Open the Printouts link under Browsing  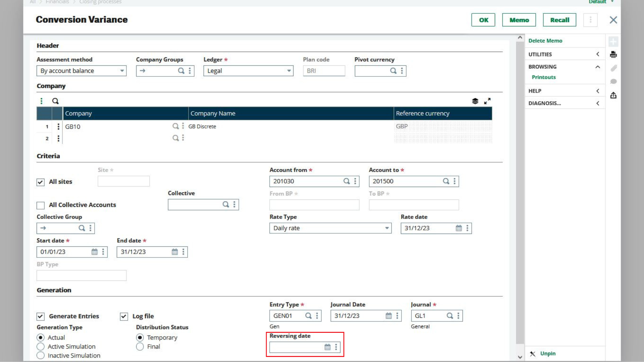[x=544, y=77]
